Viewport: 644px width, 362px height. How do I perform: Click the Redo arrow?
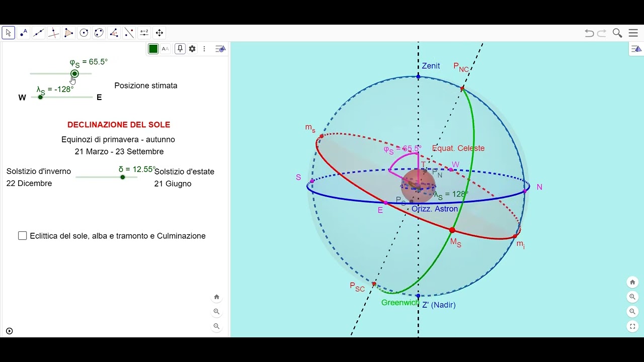click(602, 33)
